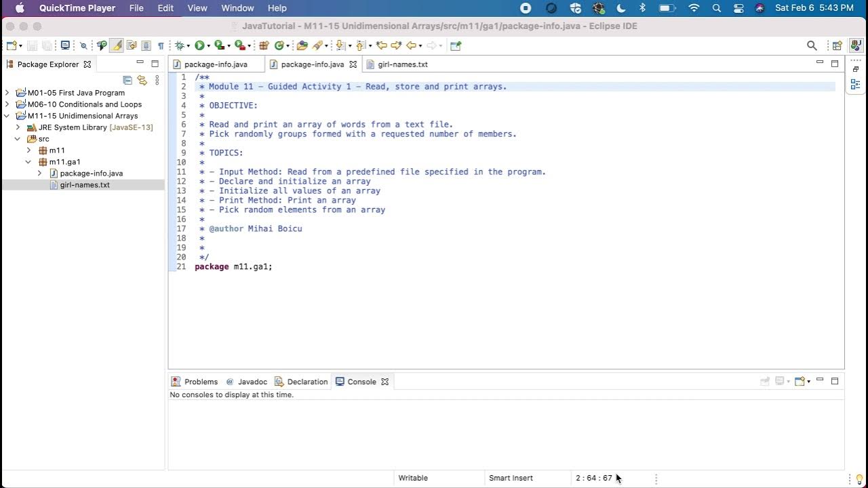The height and width of the screenshot is (488, 868).
Task: Expand the M01-05 First Java Program project
Action: (7, 93)
